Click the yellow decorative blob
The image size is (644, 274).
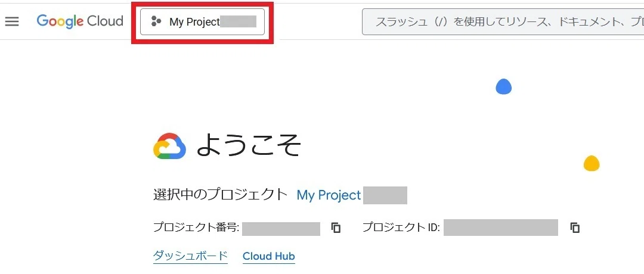[x=592, y=163]
